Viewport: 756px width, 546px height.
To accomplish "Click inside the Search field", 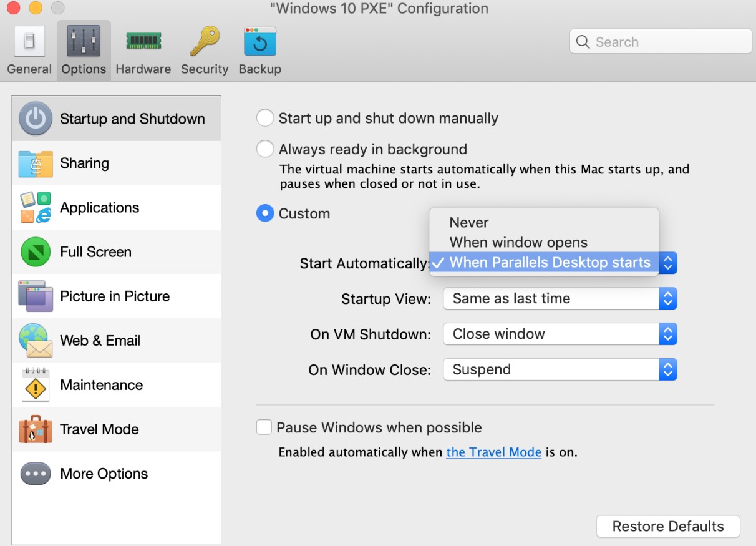I will (661, 42).
